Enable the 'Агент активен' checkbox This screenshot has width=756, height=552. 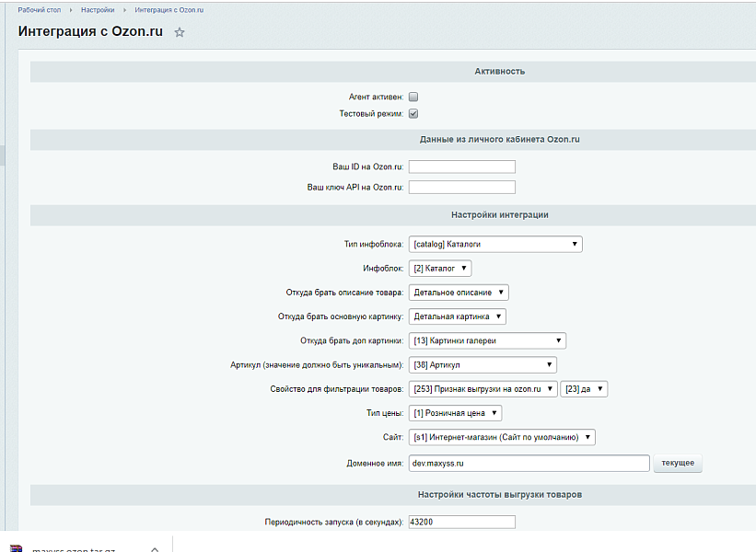click(x=413, y=97)
